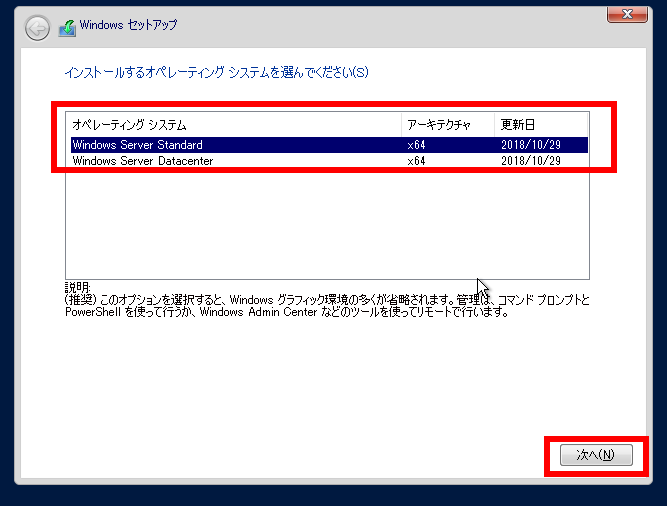This screenshot has width=667, height=506.
Task: Click the 次へ(N) button
Action: (596, 455)
